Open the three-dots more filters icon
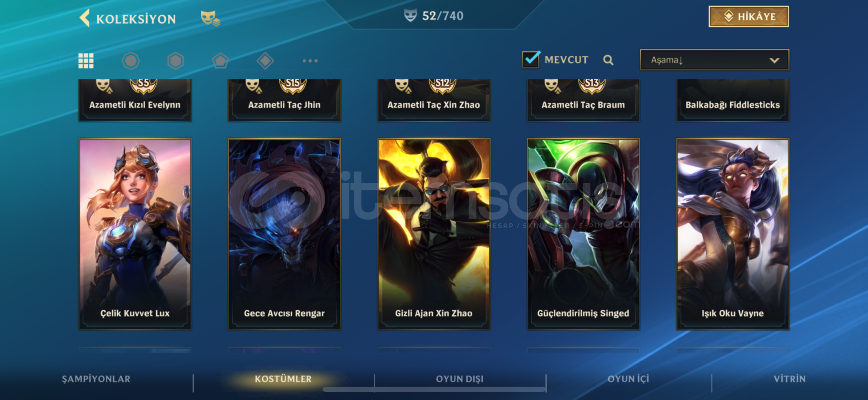This screenshot has width=868, height=400. click(x=310, y=61)
